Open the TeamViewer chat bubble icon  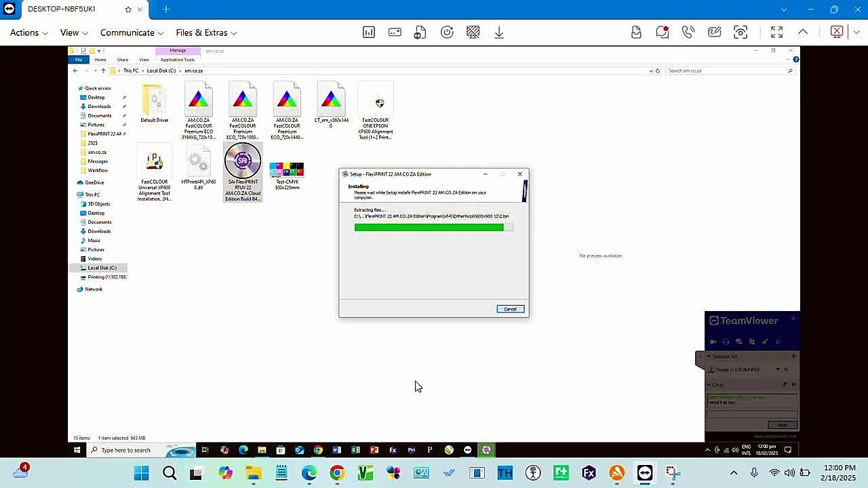[x=663, y=33]
